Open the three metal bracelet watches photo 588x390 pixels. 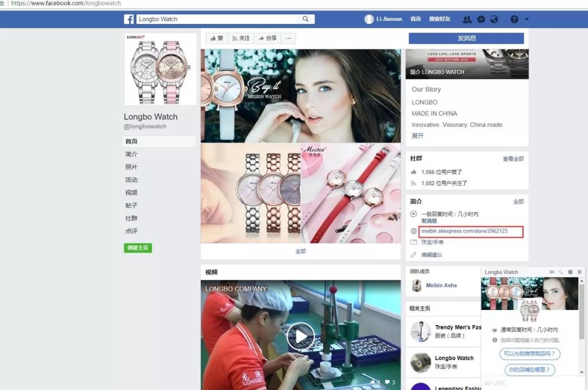pos(250,193)
